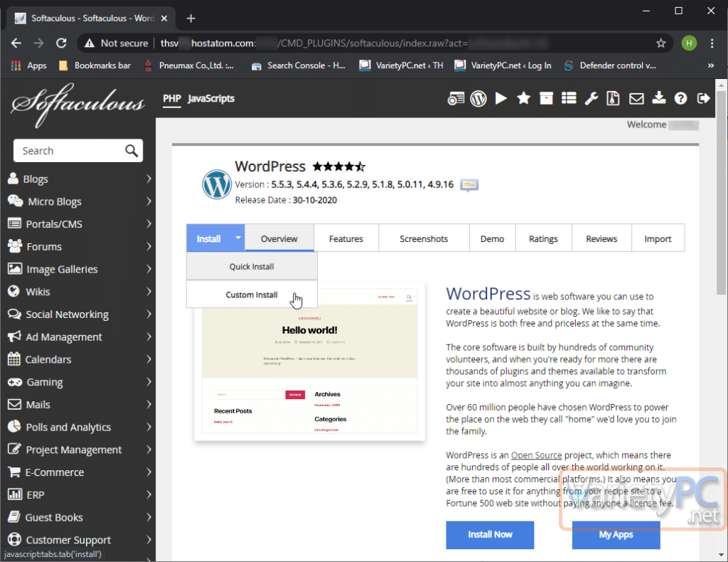The height and width of the screenshot is (562, 728).
Task: Expand the Blogs category
Action: (x=148, y=179)
